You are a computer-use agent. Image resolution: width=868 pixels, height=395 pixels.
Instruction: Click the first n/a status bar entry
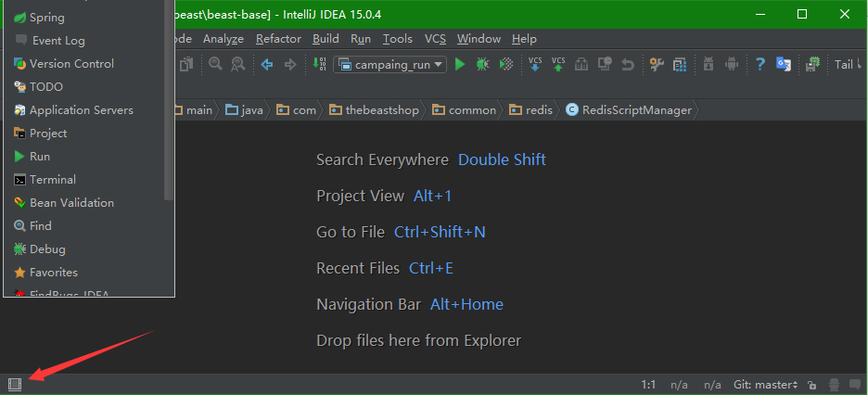[679, 385]
